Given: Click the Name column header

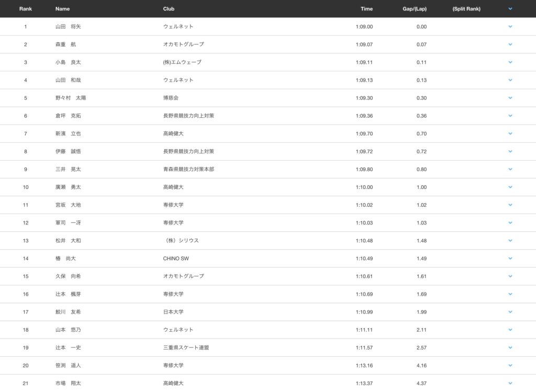Looking at the screenshot, I should pos(62,9).
